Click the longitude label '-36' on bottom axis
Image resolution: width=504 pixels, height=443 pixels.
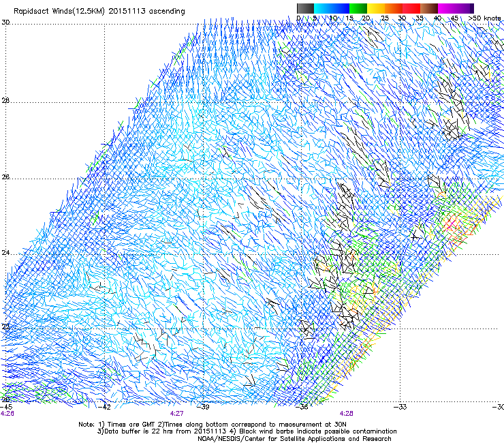tap(302, 407)
